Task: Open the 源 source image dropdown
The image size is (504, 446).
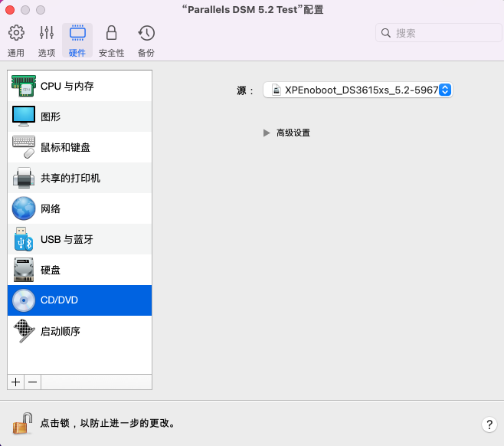Action: point(358,90)
